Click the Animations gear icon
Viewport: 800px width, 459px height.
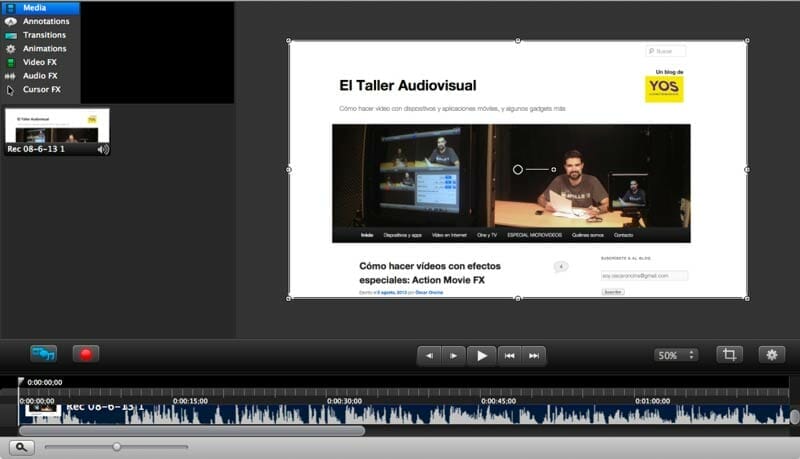[10, 49]
